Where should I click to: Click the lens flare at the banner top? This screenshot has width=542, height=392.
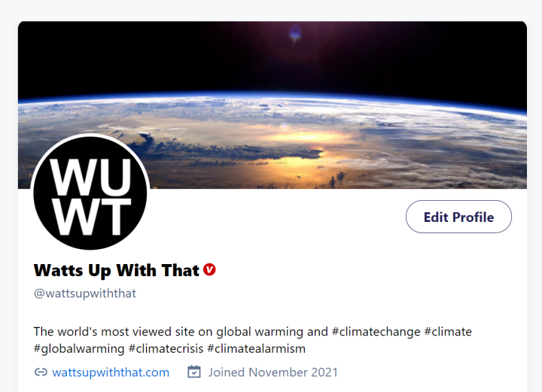295,34
